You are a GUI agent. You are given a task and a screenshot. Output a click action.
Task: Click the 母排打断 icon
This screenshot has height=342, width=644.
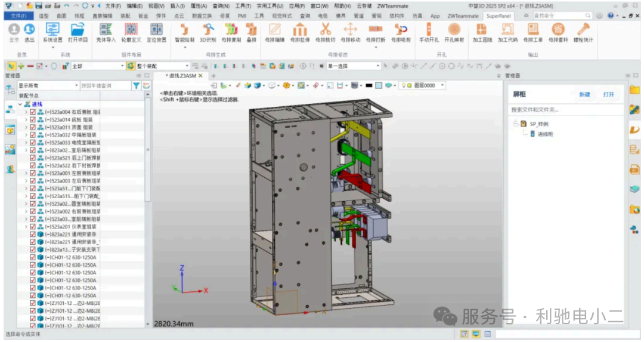pos(376,30)
